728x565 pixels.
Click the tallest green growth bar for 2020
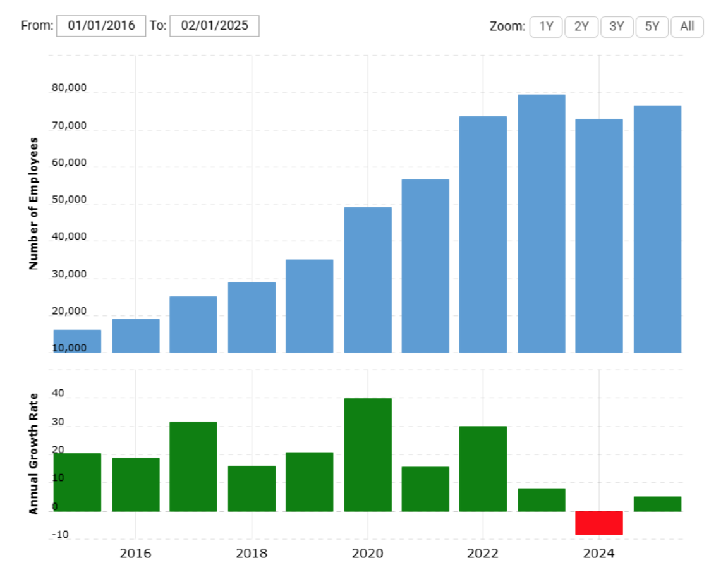coord(367,454)
